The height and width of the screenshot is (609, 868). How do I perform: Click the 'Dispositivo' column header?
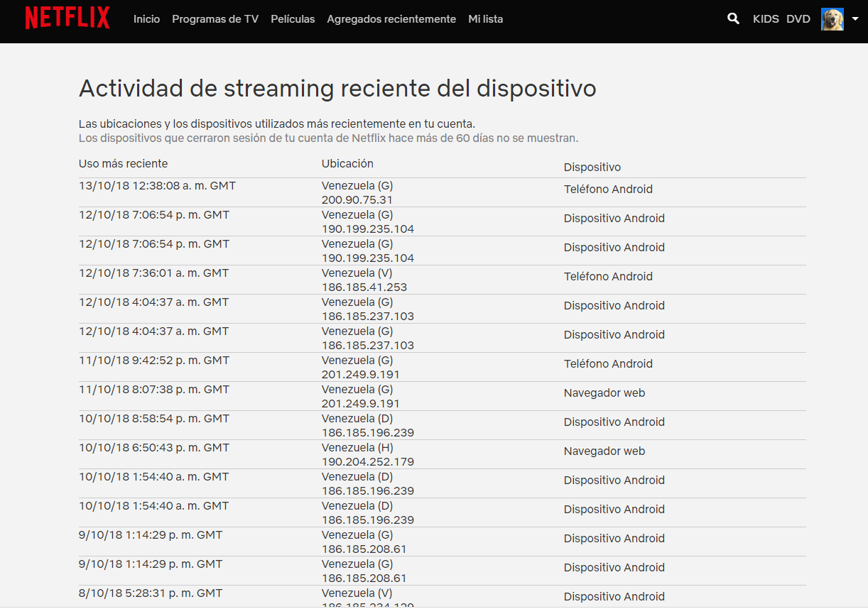tap(592, 168)
